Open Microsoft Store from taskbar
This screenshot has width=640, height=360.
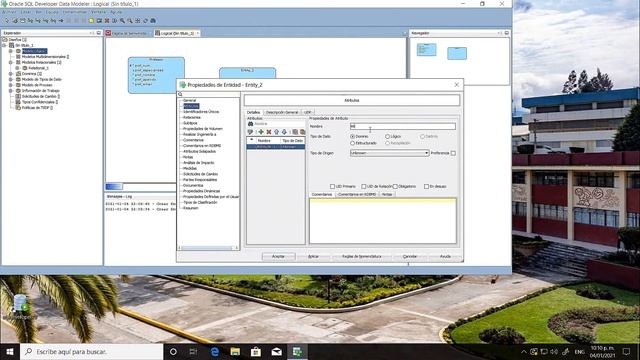pyautogui.click(x=256, y=351)
